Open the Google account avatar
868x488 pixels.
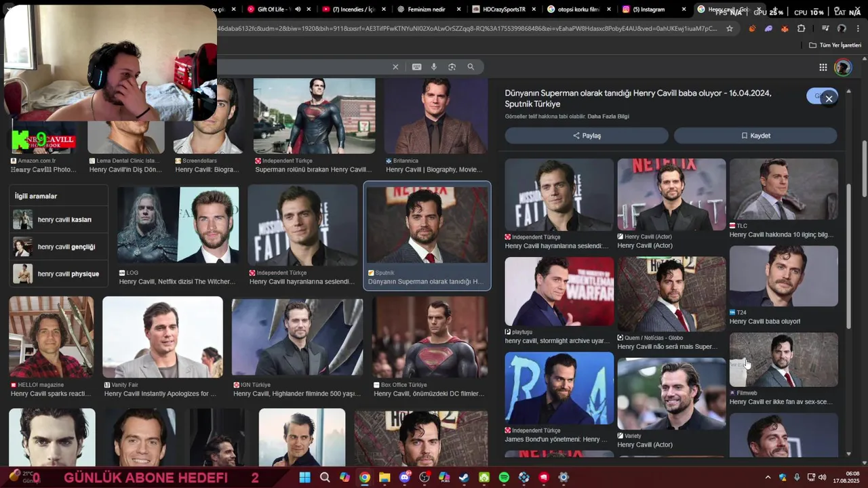point(843,67)
